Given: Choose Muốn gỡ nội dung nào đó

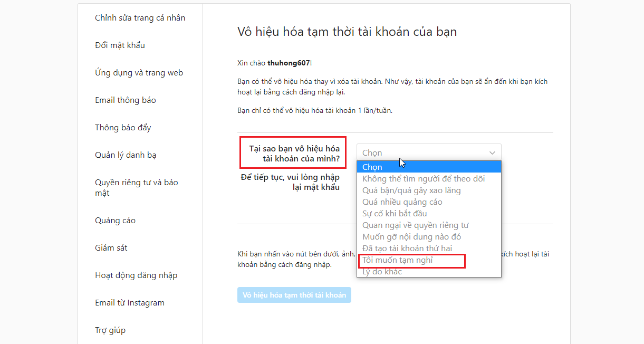Looking at the screenshot, I should tap(429, 237).
